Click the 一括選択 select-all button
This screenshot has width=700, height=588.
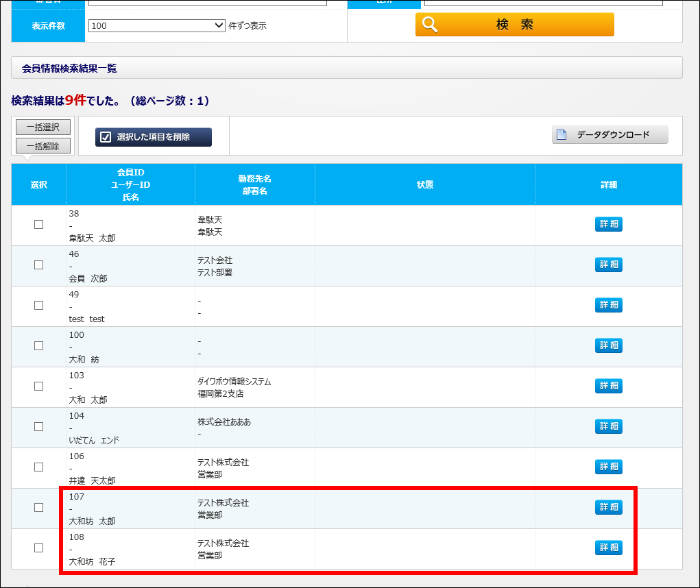43,127
